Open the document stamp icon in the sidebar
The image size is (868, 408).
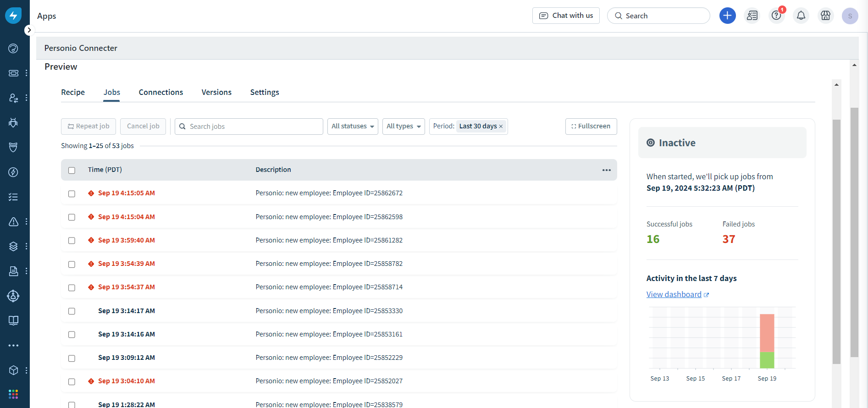coord(13,271)
